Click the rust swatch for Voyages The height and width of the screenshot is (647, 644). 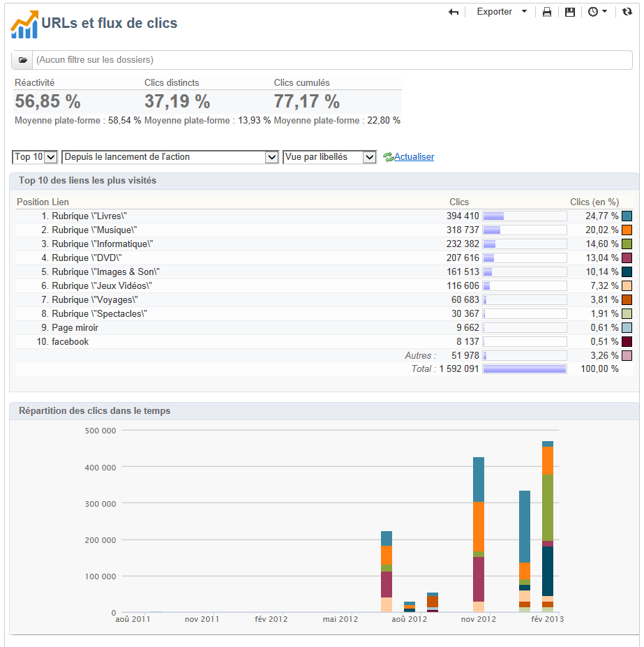click(627, 299)
